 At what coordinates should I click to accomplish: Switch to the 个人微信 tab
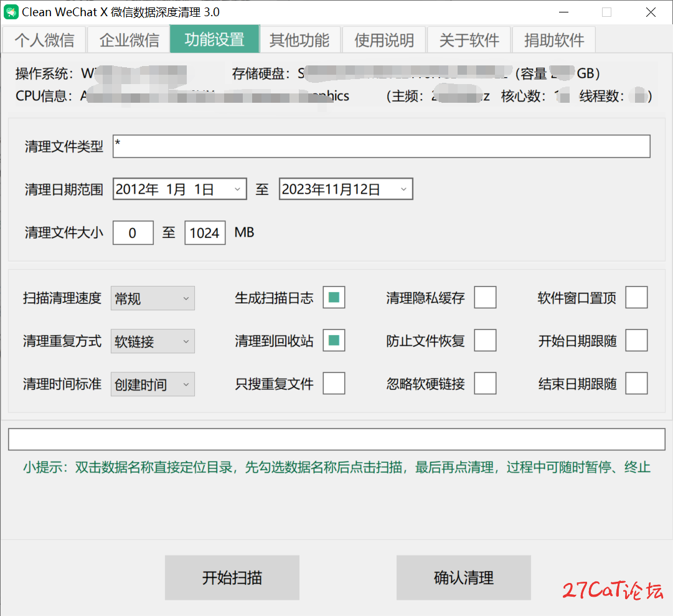click(x=45, y=40)
